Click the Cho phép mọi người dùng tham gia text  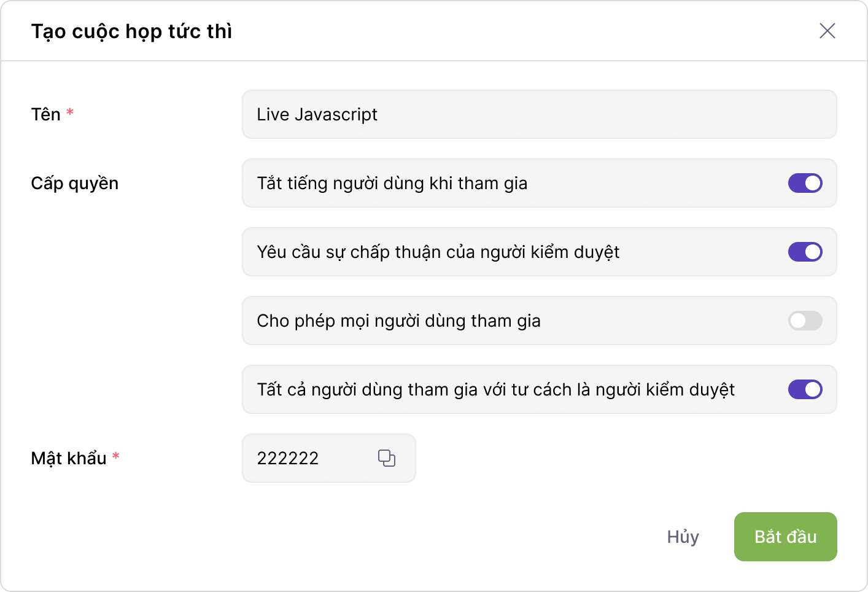tap(398, 321)
